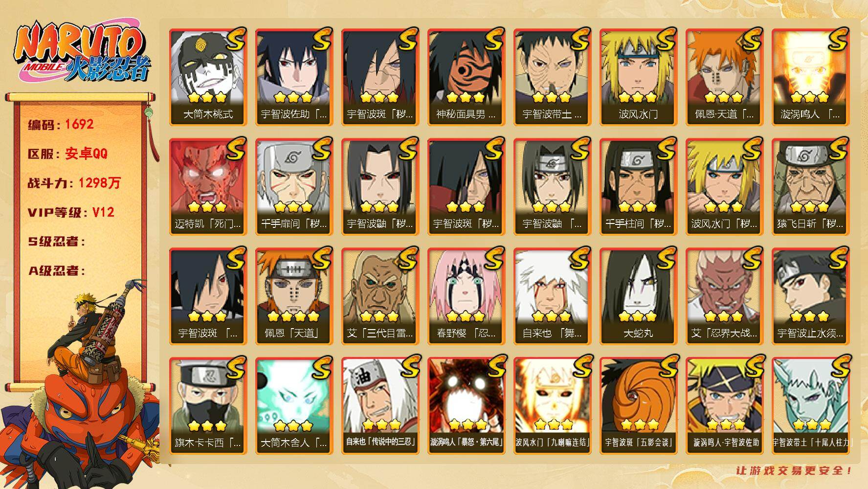This screenshot has width=868, height=489.
Task: Select the 宇智波止水 ninja card
Action: coord(810,296)
